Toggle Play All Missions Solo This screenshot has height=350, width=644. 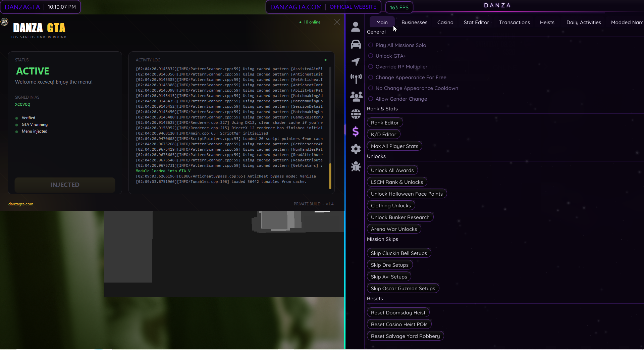click(397, 45)
